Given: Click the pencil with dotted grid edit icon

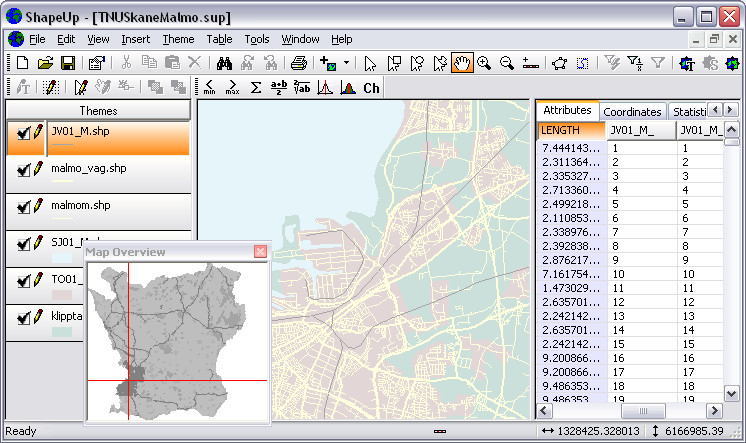Looking at the screenshot, I should tap(51, 87).
